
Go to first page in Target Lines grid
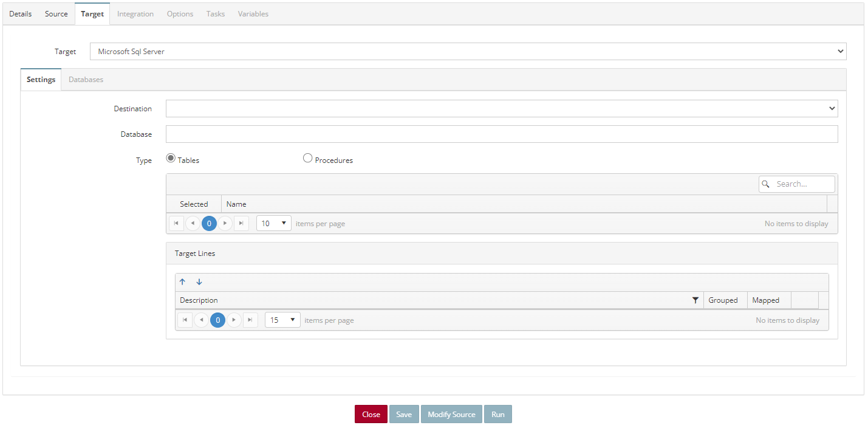click(x=185, y=320)
